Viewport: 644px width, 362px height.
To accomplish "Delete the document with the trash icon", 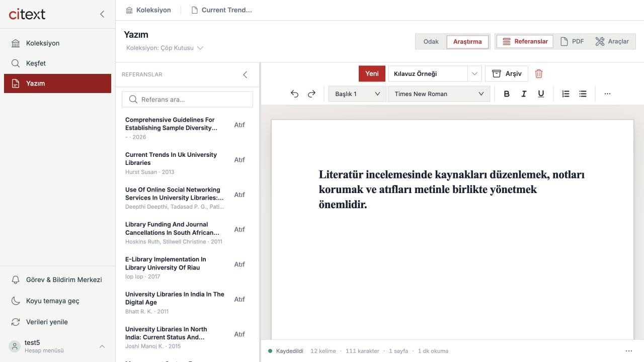I will [x=539, y=73].
